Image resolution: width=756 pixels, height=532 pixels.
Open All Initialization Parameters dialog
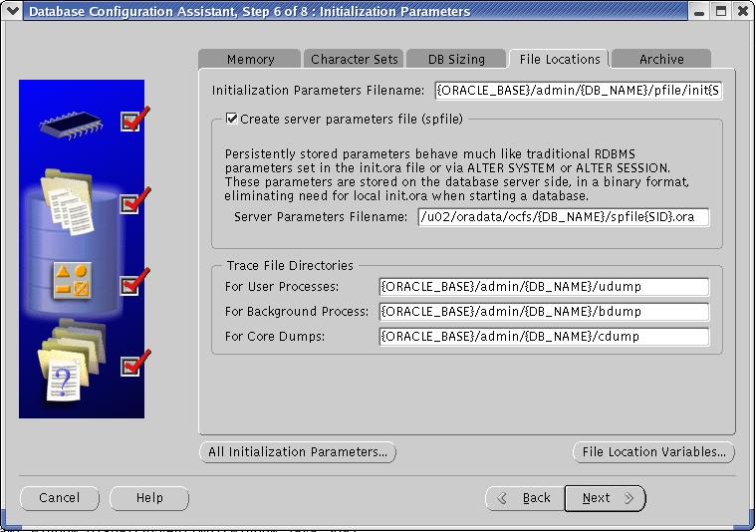pyautogui.click(x=298, y=452)
